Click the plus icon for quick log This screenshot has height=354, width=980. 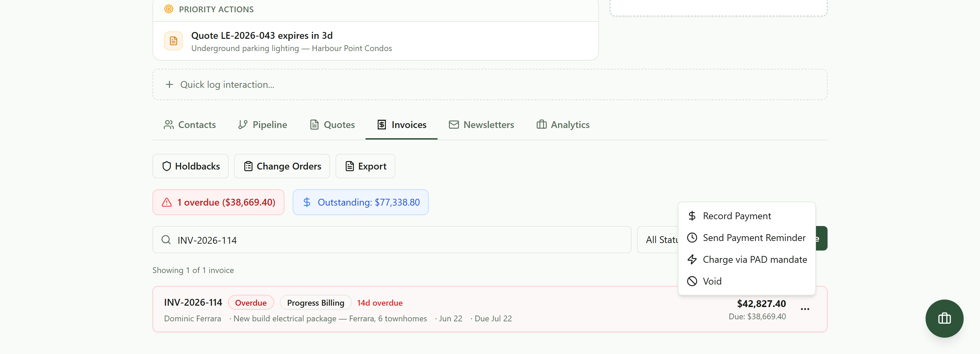pos(169,84)
